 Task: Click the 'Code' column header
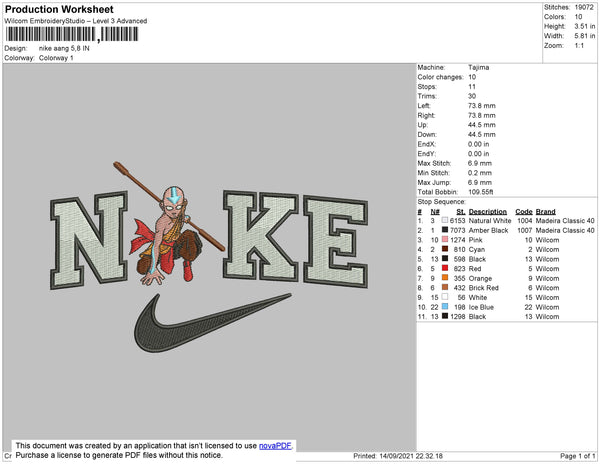point(523,212)
